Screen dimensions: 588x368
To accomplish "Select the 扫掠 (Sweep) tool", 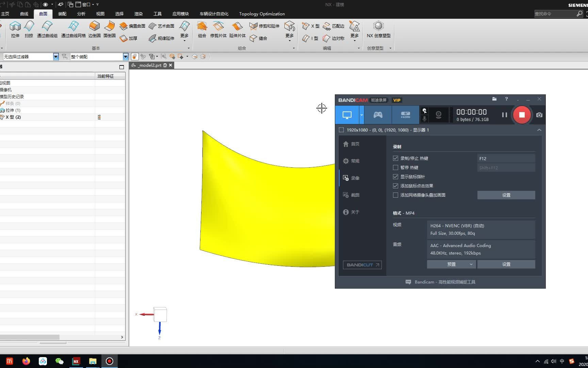I will point(29,29).
